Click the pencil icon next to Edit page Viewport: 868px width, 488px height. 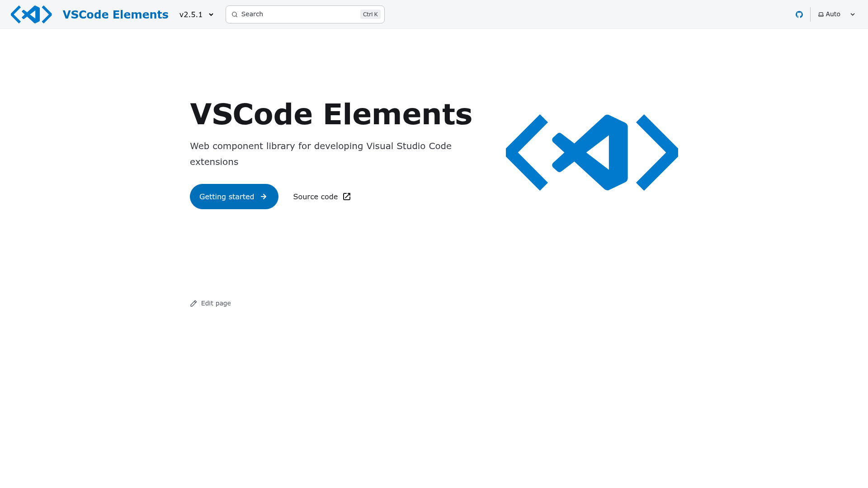pos(193,303)
